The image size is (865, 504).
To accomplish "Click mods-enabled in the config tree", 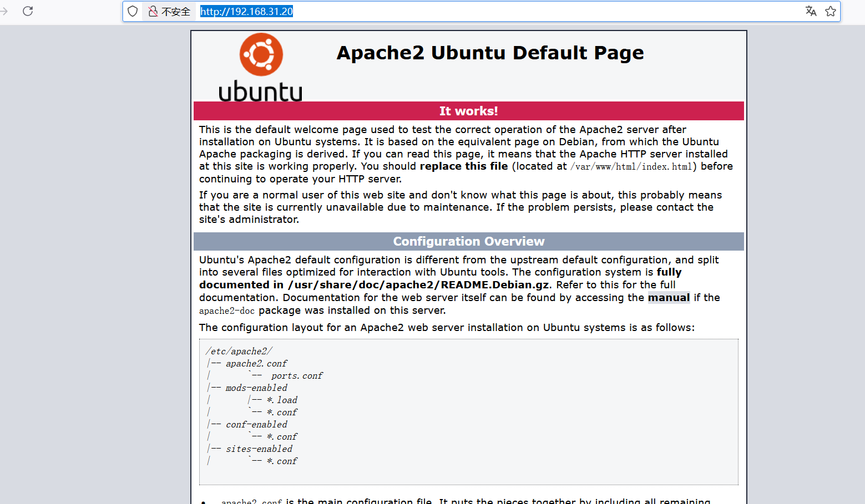I will click(x=256, y=388).
